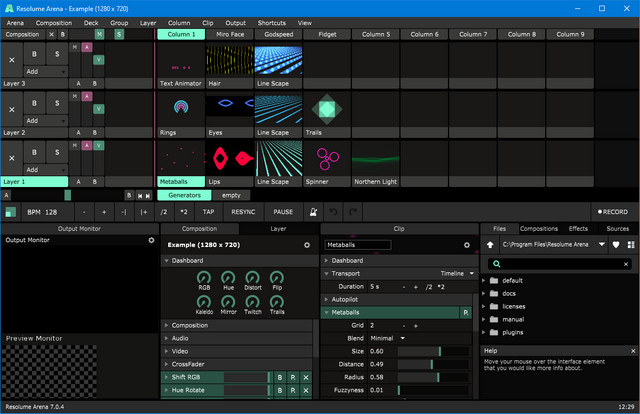Image resolution: width=640 pixels, height=414 pixels.
Task: Switch to the Effects tab
Action: 578,229
